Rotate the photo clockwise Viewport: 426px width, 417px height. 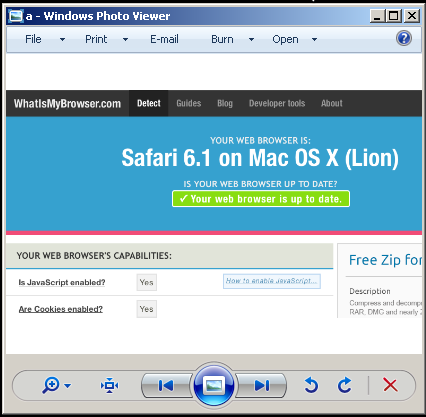[x=345, y=385]
